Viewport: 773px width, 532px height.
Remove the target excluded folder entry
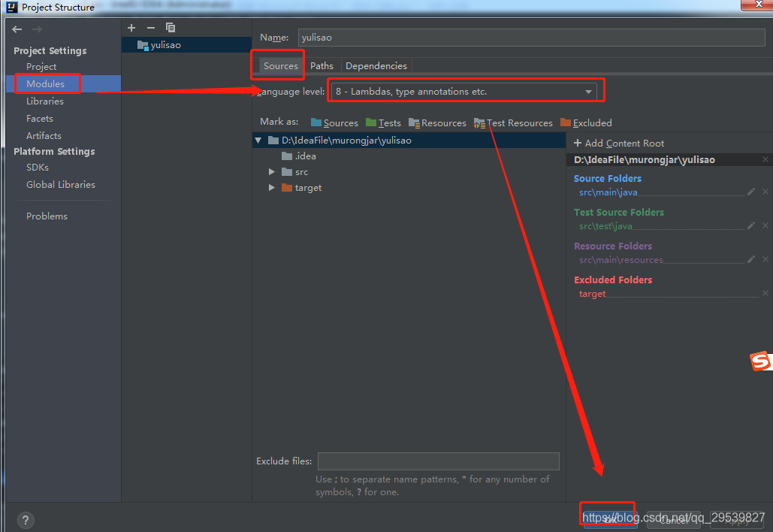[765, 294]
